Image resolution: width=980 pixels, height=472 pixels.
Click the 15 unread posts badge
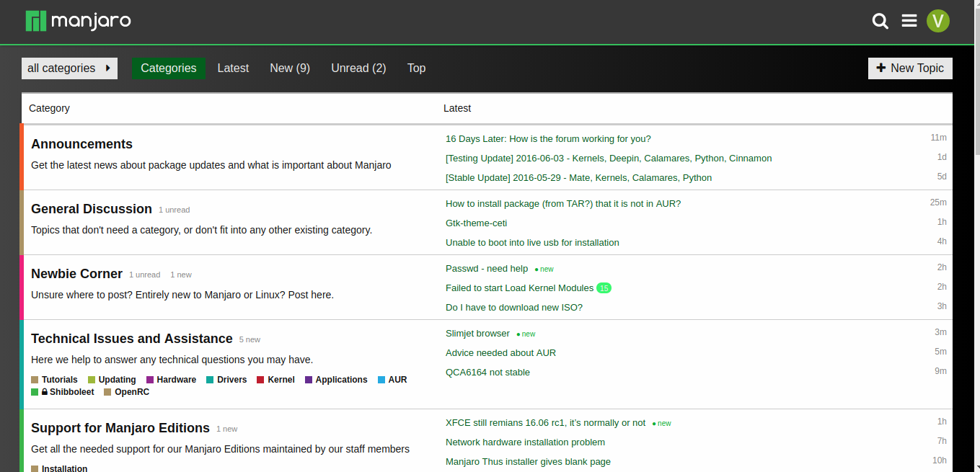604,288
